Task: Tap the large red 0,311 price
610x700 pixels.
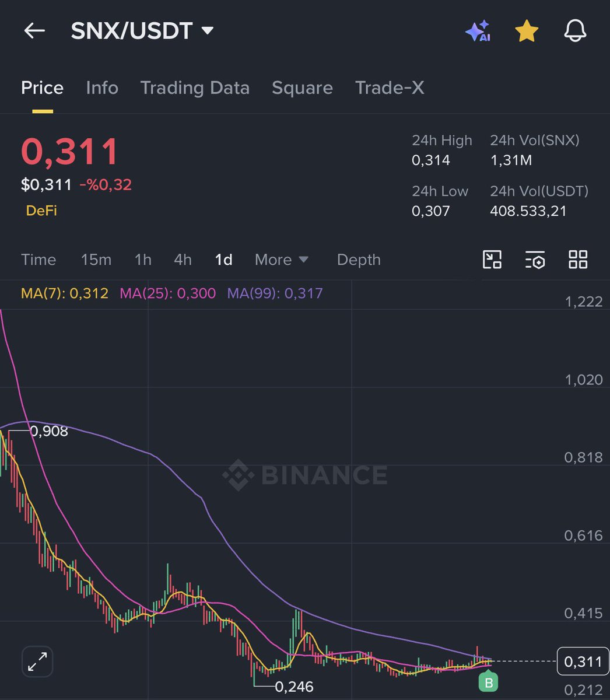Action: (x=70, y=152)
